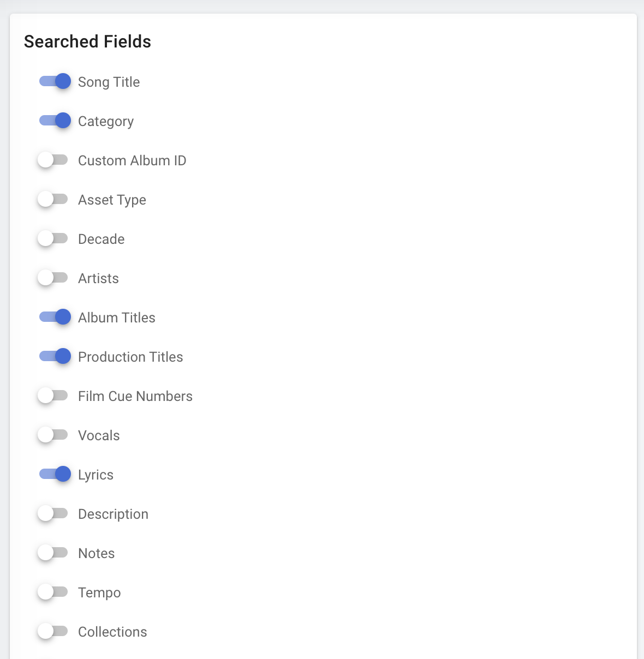This screenshot has width=644, height=659.
Task: Click the Song Title label
Action: click(x=109, y=82)
